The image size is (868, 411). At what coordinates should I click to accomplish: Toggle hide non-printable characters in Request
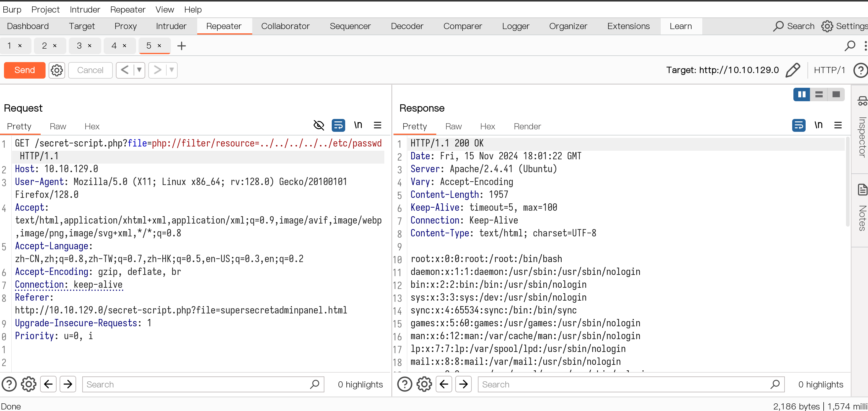pyautogui.click(x=319, y=125)
